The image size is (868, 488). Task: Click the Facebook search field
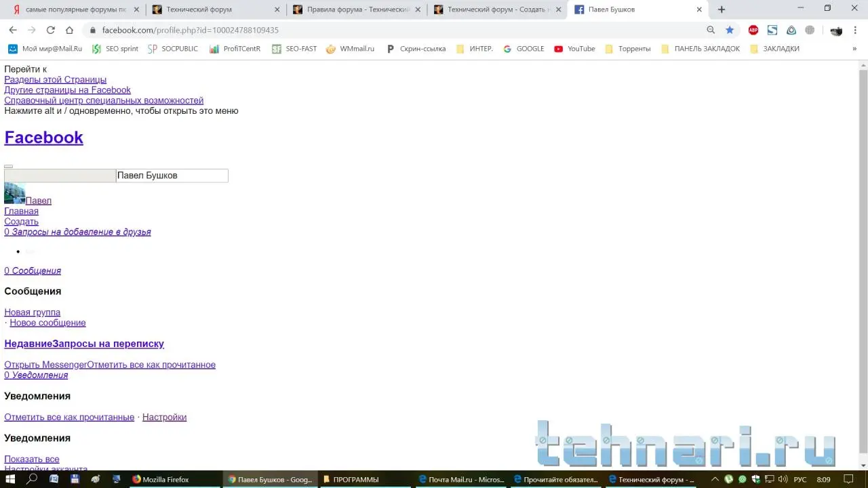click(x=172, y=176)
